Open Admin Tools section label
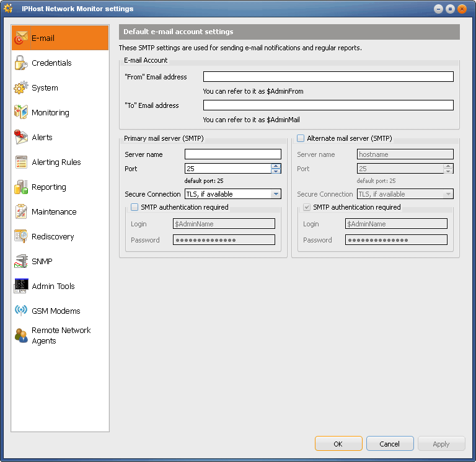476x462 pixels. (53, 286)
